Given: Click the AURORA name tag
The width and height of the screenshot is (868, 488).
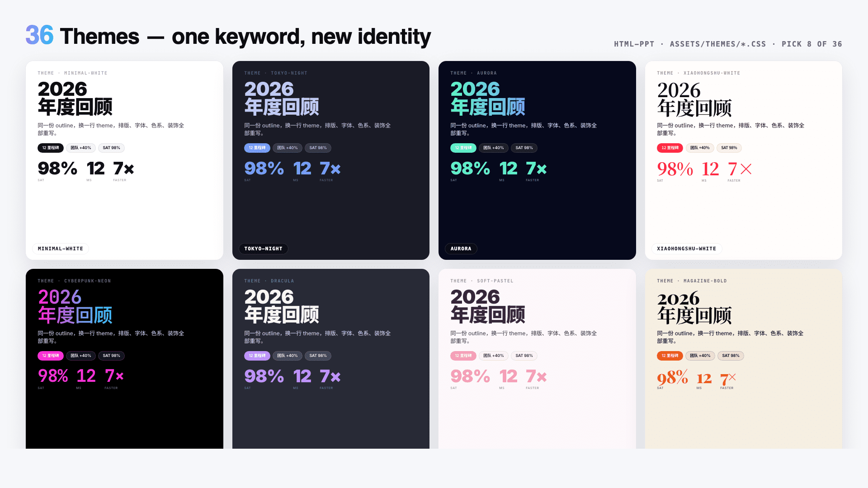Looking at the screenshot, I should tap(461, 249).
